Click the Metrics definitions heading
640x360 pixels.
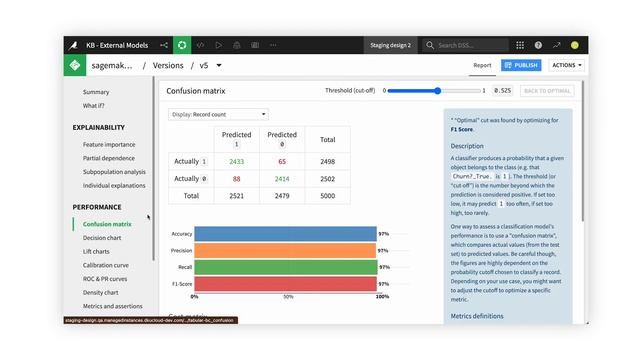(x=477, y=316)
